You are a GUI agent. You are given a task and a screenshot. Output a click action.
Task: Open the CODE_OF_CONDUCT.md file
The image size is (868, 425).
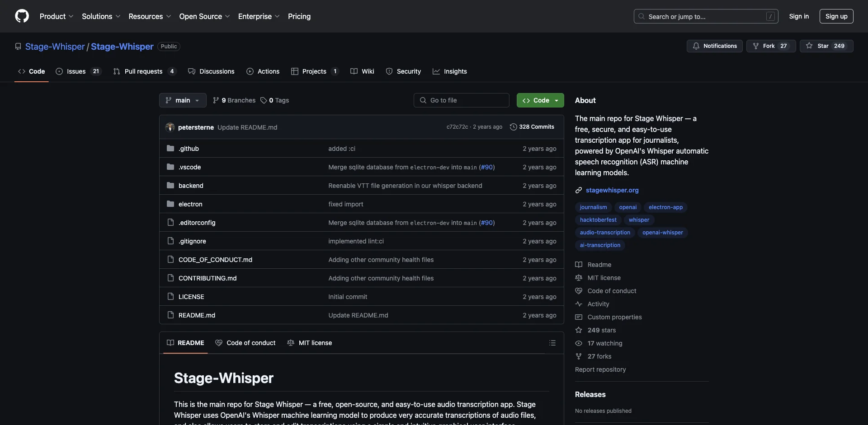point(215,260)
